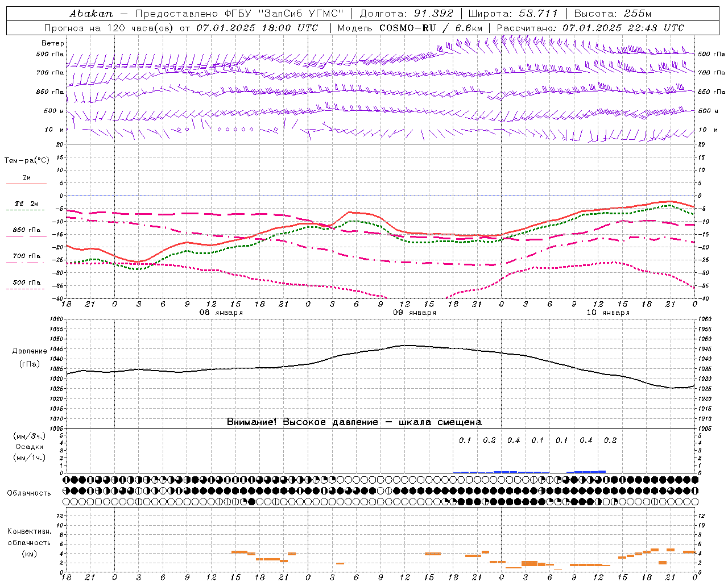The image size is (728, 582).
Task: Click the date label '10 января'
Action: tap(608, 313)
